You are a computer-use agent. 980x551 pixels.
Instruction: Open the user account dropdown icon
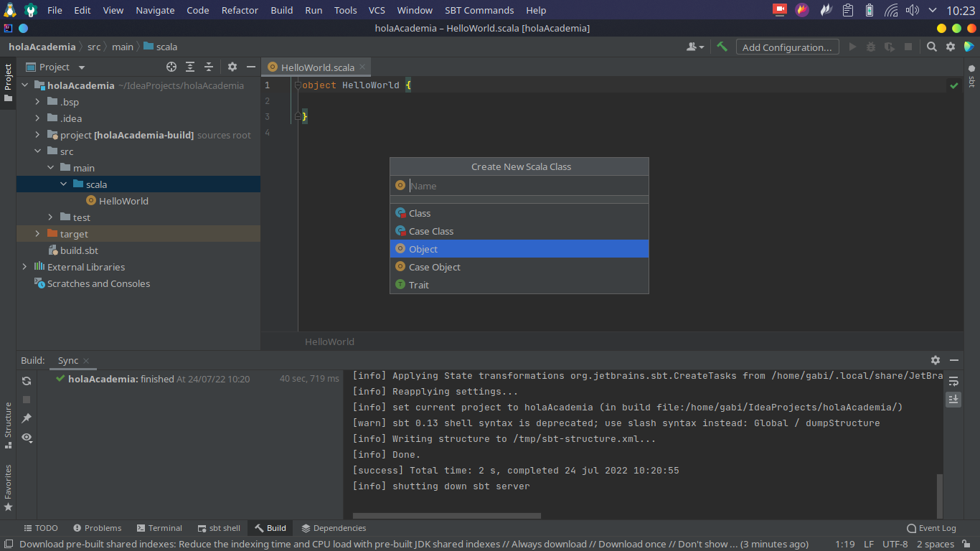click(694, 47)
